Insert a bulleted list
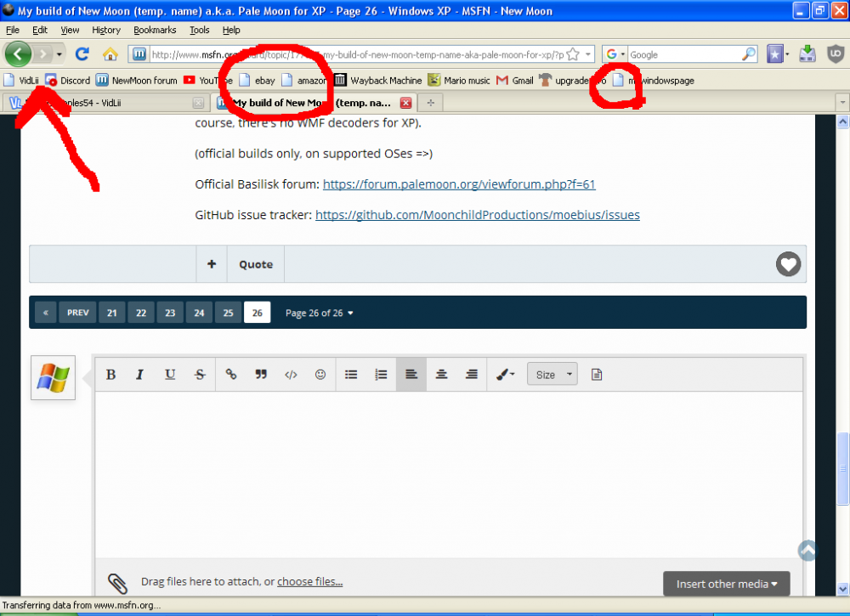The image size is (850, 616). [x=351, y=375]
